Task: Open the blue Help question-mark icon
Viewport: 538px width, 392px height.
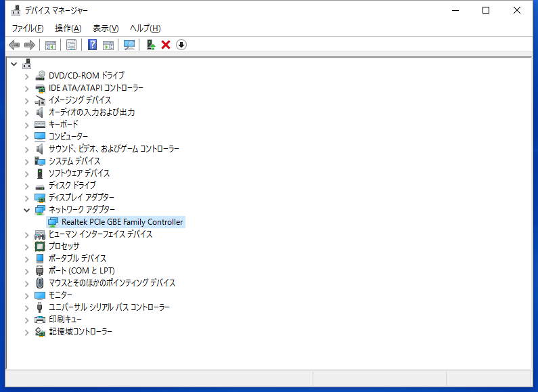Action: point(92,45)
